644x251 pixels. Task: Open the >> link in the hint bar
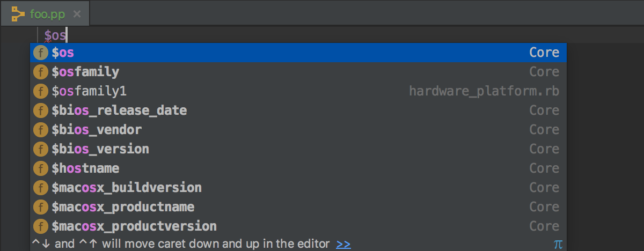(343, 244)
